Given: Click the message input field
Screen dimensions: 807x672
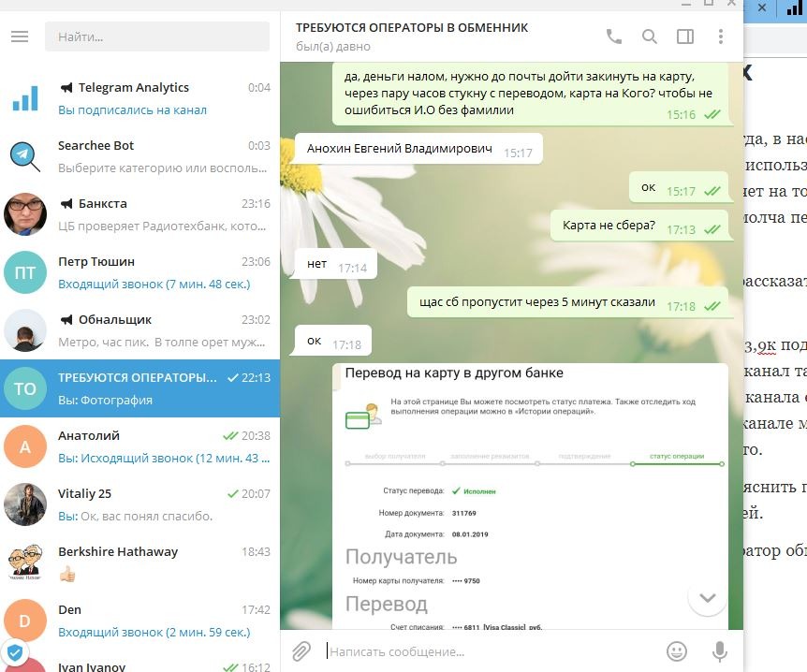Looking at the screenshot, I should tap(487, 651).
